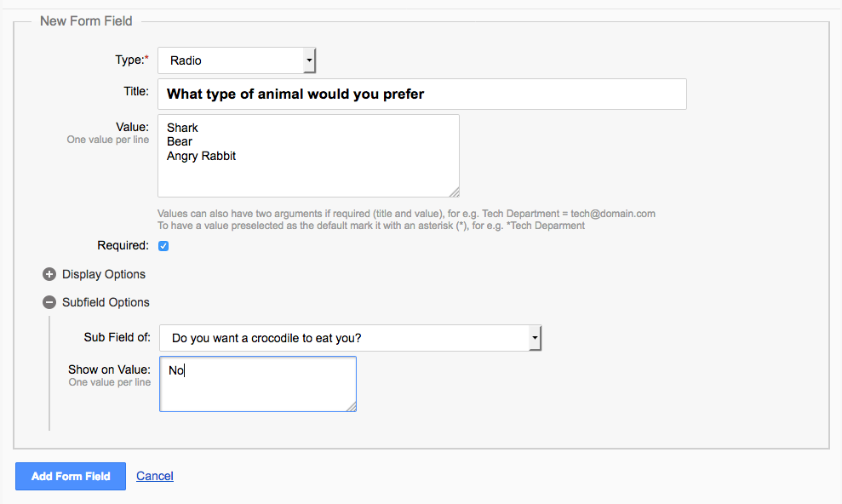Click the 'Sub Field of:' label
The height and width of the screenshot is (504, 842).
point(117,337)
